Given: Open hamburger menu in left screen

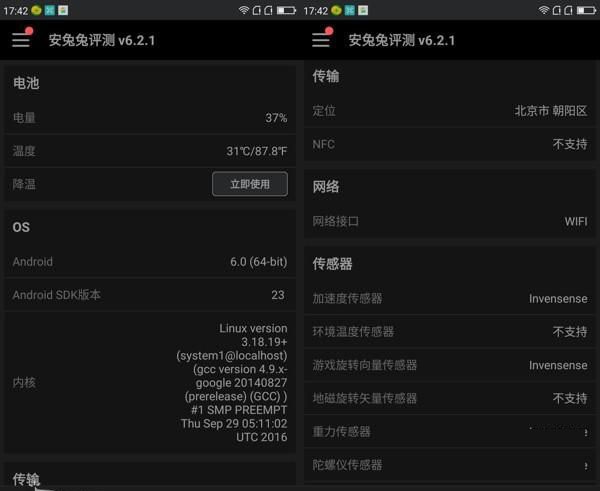Looking at the screenshot, I should click(x=21, y=40).
